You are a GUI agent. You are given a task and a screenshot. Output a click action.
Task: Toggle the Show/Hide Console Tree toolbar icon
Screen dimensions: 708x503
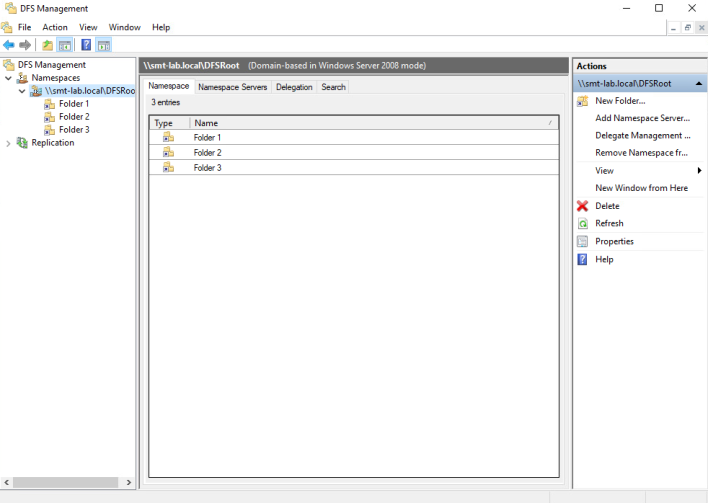click(x=65, y=45)
